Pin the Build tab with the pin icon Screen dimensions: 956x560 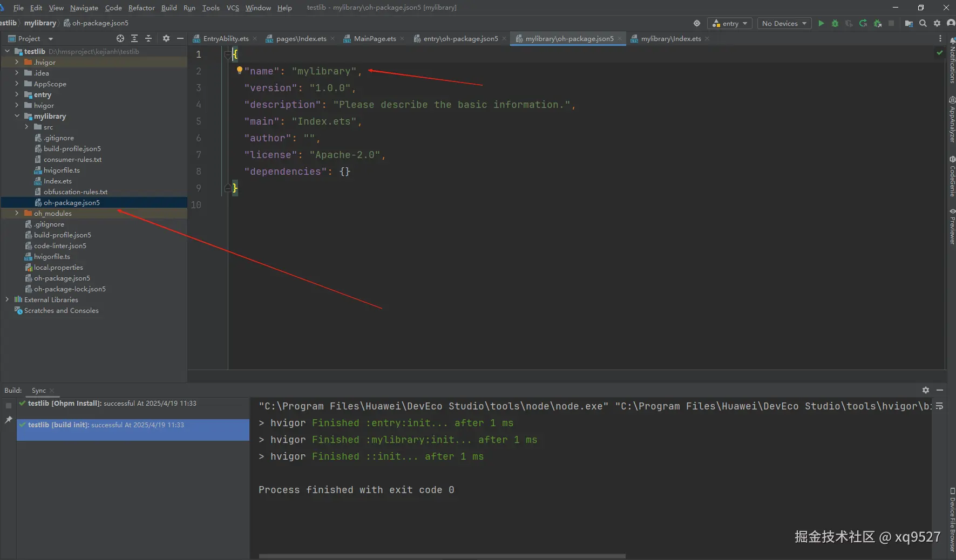9,420
